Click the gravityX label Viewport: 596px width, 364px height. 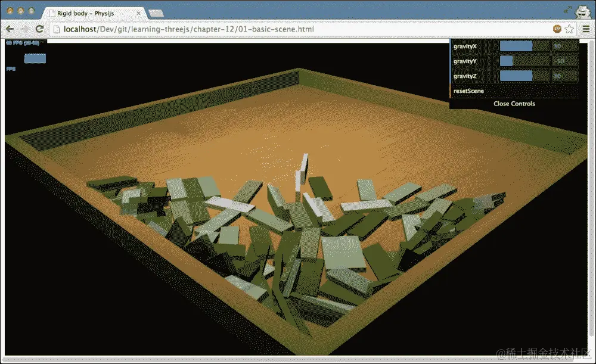pos(465,46)
